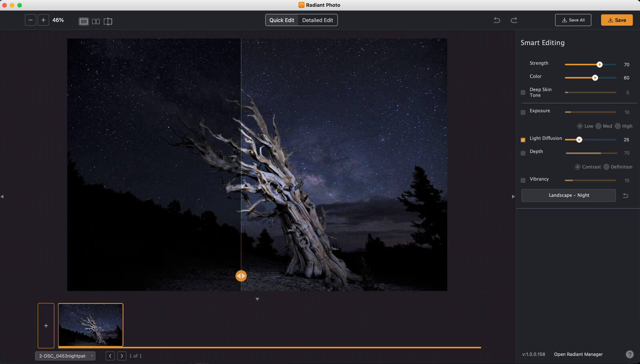Click the undo arrow icon

pyautogui.click(x=497, y=20)
